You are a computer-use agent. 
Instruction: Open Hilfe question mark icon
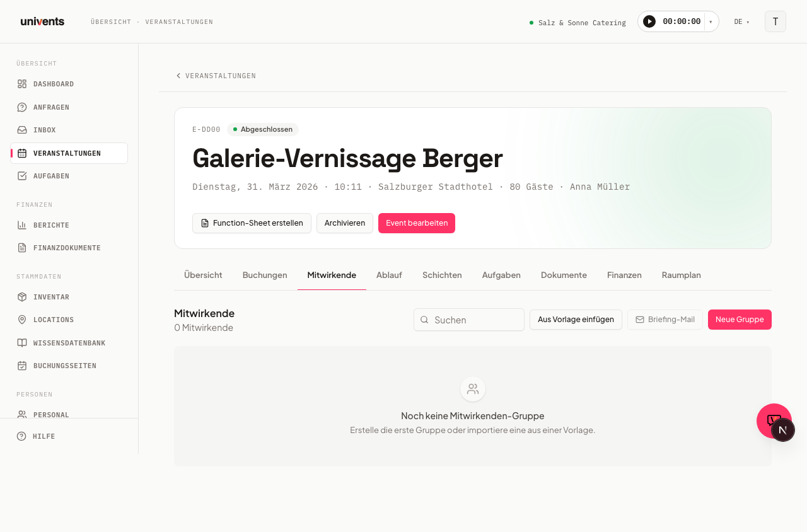pos(21,436)
